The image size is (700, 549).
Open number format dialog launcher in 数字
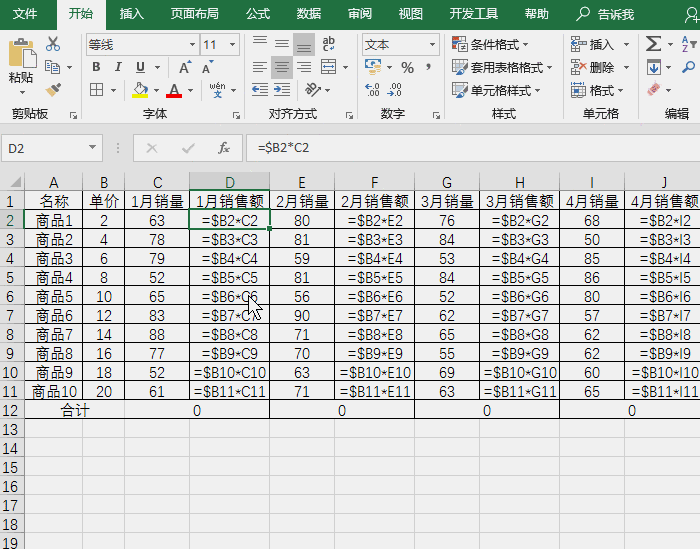436,116
